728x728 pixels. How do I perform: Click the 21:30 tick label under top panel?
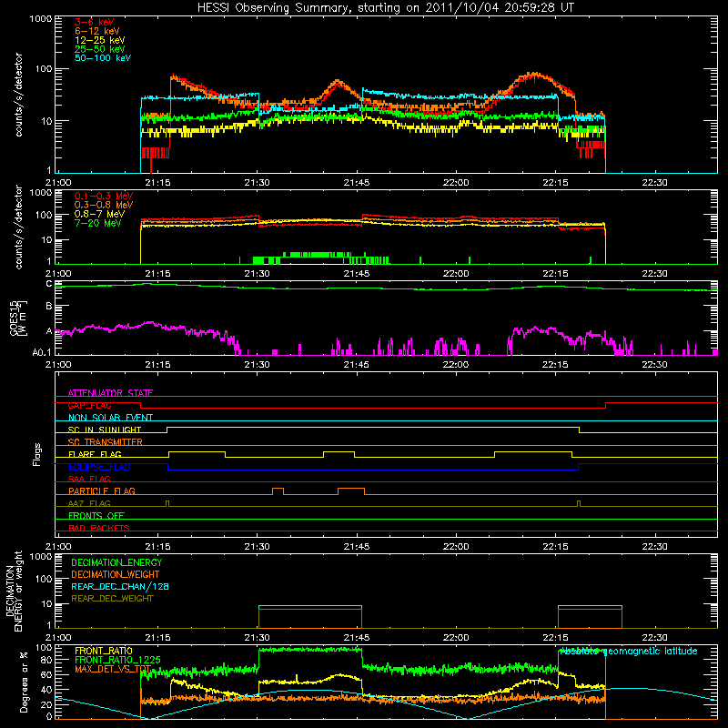click(258, 183)
